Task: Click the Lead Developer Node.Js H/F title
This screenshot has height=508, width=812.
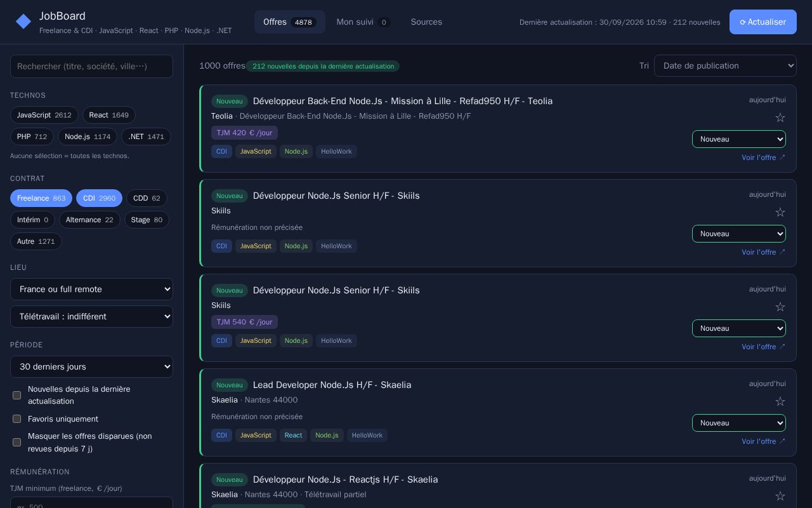Action: coord(332,385)
